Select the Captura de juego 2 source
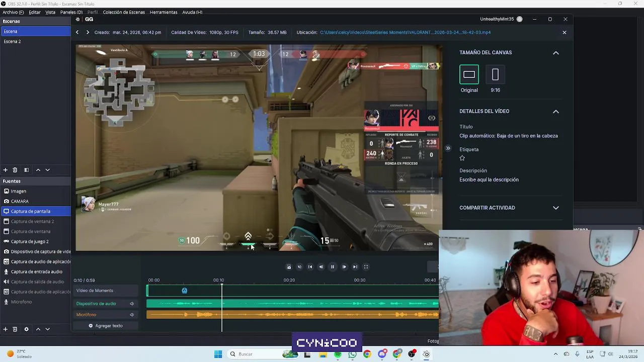This screenshot has height=362, width=644. tap(35, 241)
